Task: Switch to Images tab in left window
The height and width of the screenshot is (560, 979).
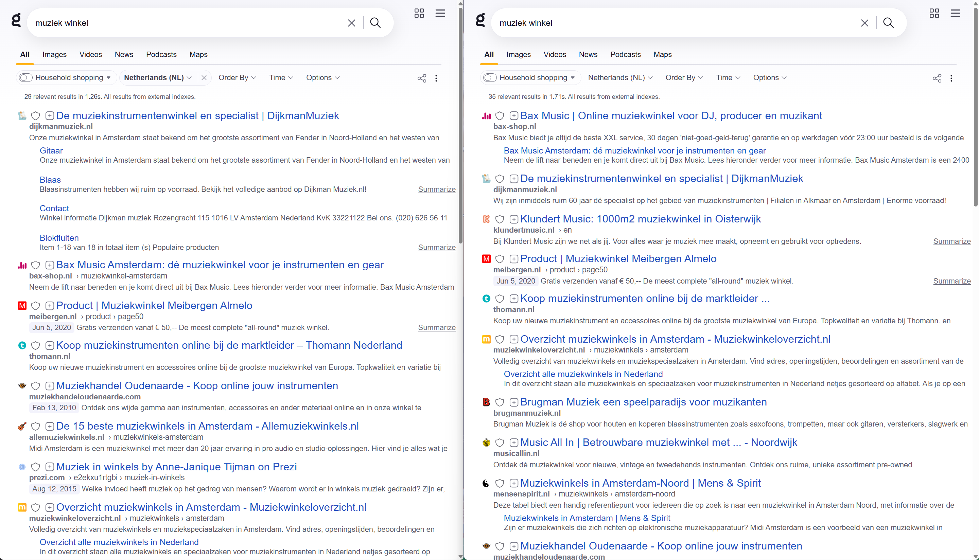Action: 54,55
